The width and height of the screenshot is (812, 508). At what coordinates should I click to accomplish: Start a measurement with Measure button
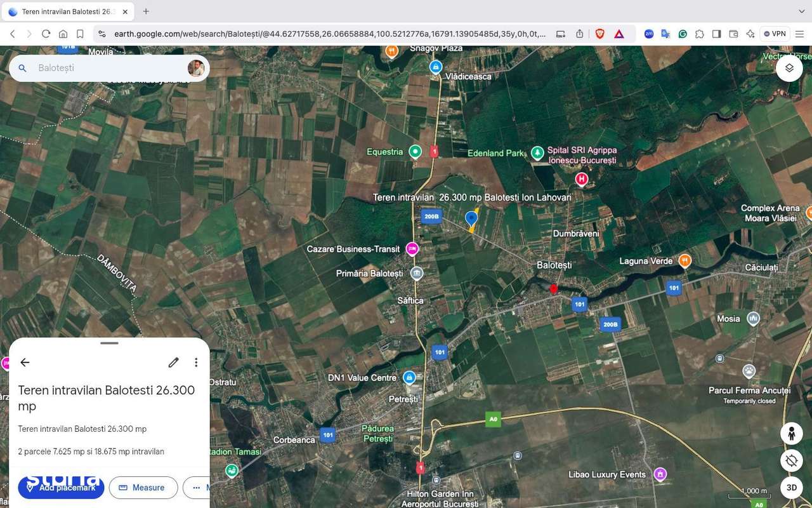(x=143, y=488)
